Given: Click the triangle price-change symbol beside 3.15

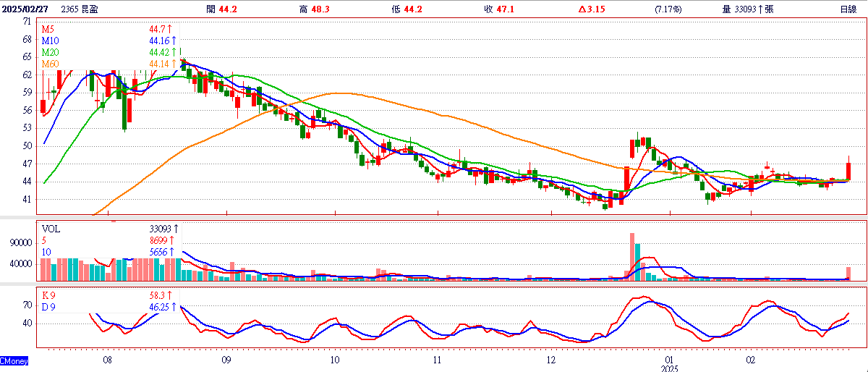Looking at the screenshot, I should (582, 9).
